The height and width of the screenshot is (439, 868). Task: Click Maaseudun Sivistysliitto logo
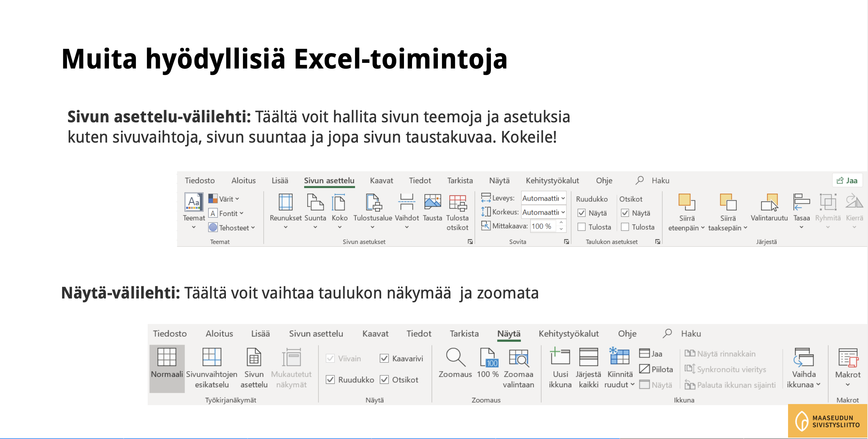pyautogui.click(x=827, y=421)
